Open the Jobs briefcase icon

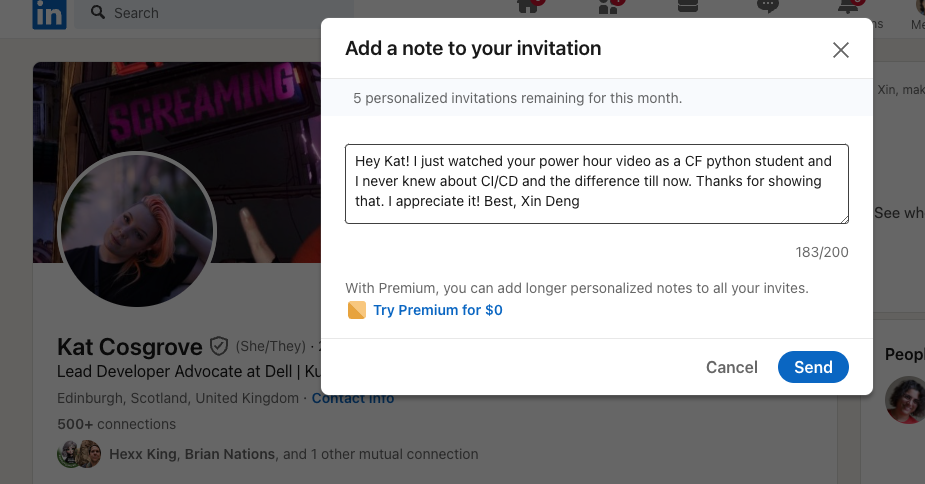[688, 6]
